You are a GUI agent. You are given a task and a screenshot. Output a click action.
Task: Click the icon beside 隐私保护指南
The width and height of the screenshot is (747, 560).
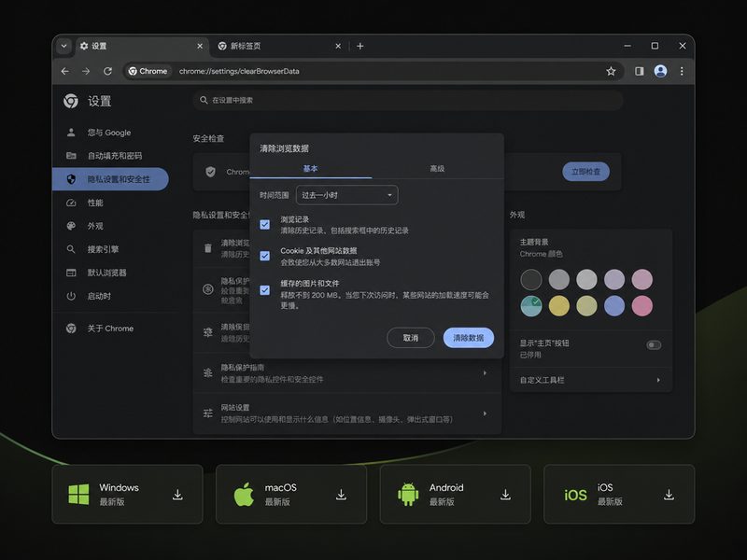pyautogui.click(x=207, y=372)
